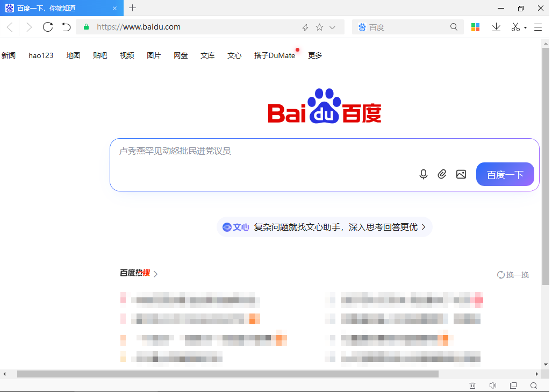Click the green padlock security icon
Screen dimensions: 552x392
point(86,27)
